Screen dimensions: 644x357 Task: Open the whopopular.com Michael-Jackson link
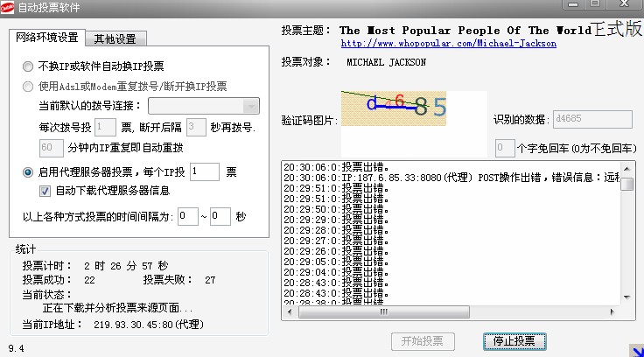point(449,44)
